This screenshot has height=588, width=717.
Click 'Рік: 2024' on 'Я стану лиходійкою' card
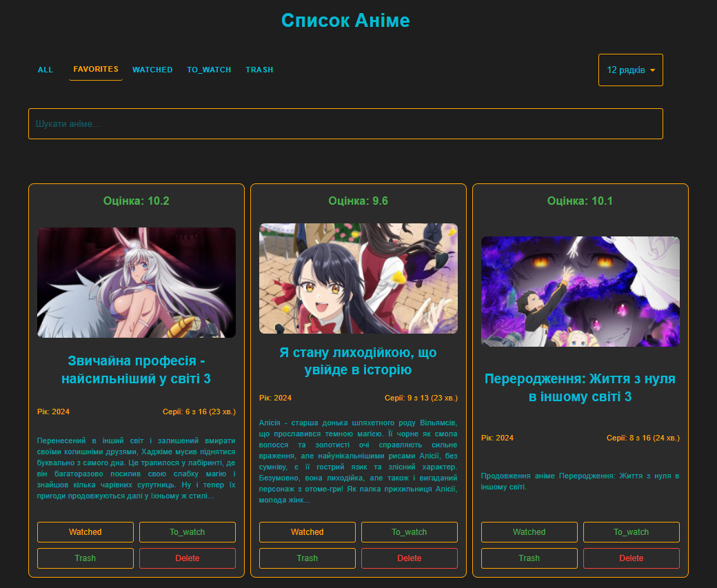coord(275,398)
